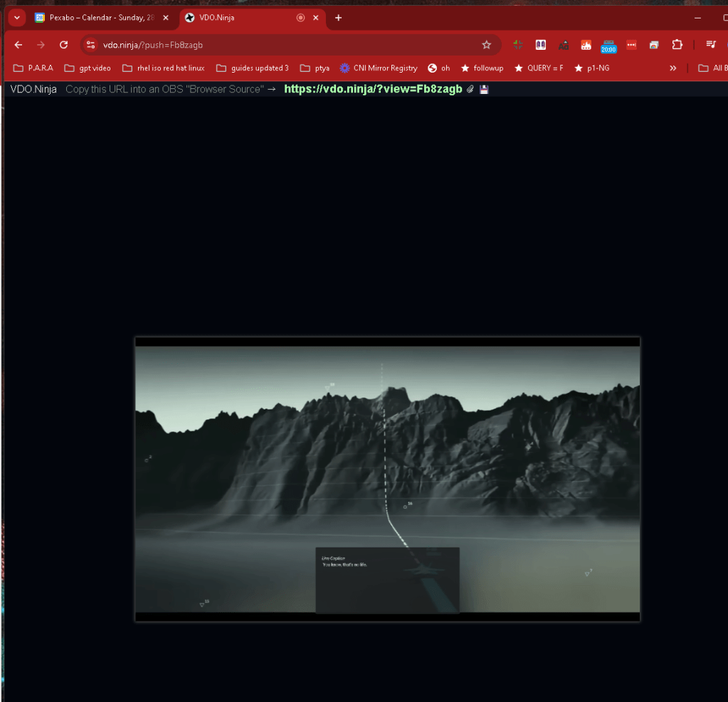Open the tab search dropdown
The image size is (728, 702).
[x=16, y=18]
